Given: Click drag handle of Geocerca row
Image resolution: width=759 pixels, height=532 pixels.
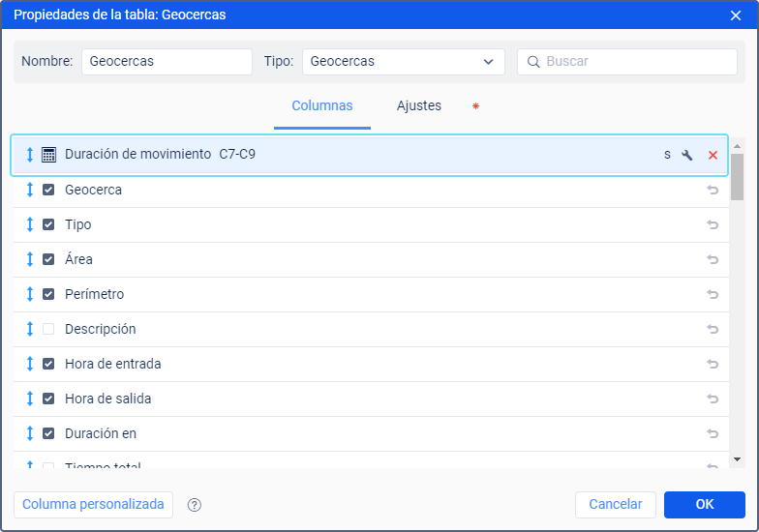Looking at the screenshot, I should click(29, 190).
